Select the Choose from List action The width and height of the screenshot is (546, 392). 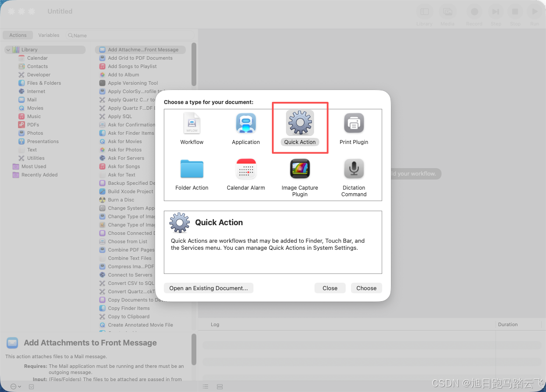pos(128,241)
